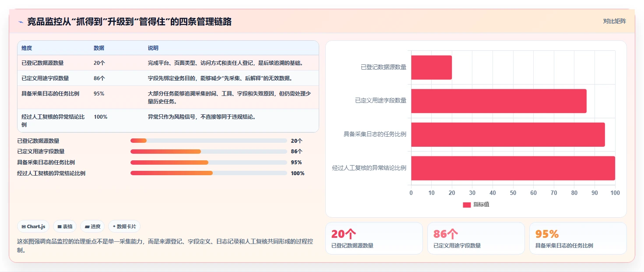Click the progress bar for 具备采集日志的任务比例
Screen dimensions: 644x272
point(208,162)
